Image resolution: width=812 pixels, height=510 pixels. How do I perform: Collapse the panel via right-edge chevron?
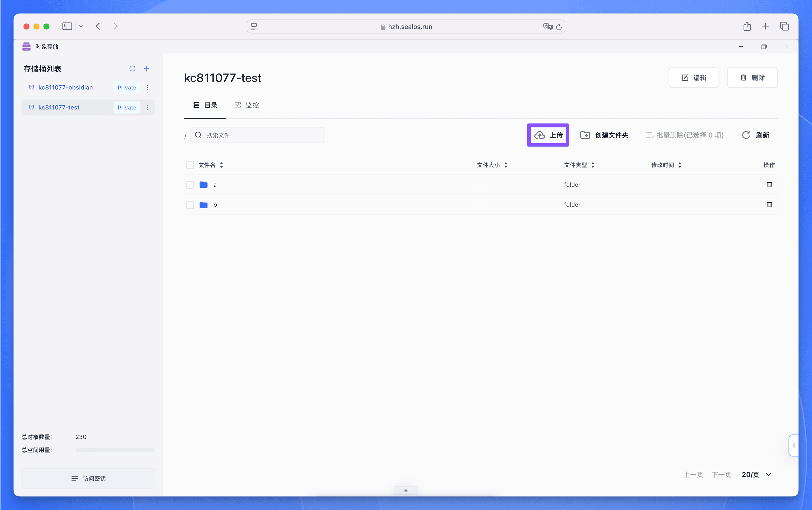coord(795,445)
